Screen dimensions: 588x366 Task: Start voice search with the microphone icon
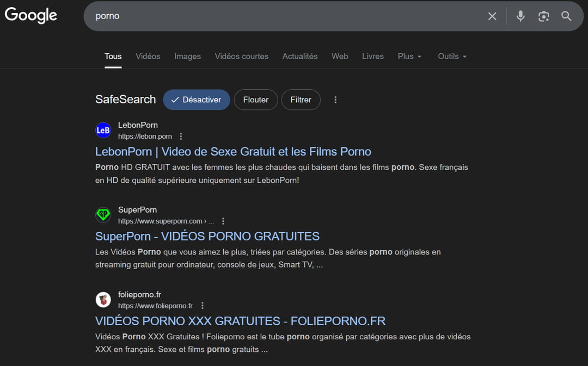coord(520,16)
